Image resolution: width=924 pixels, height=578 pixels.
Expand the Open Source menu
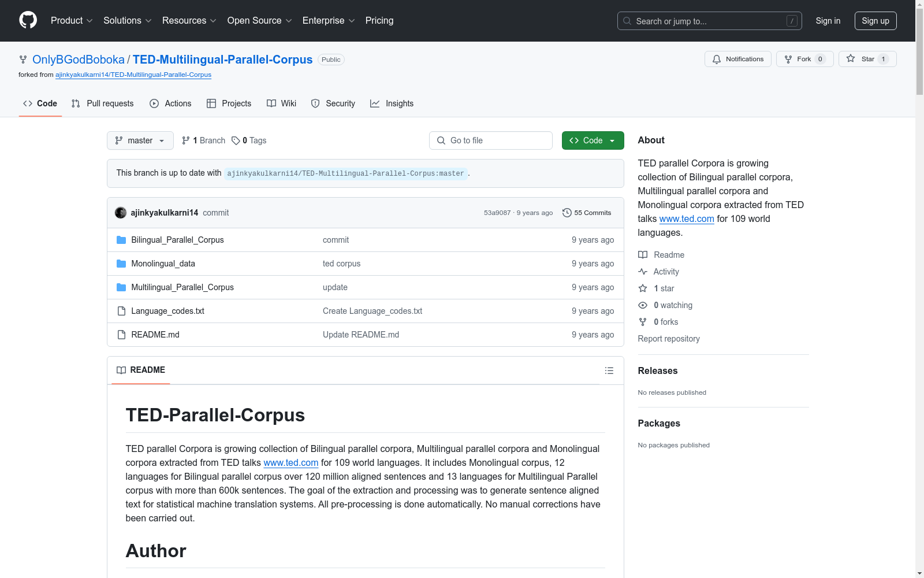tap(259, 20)
